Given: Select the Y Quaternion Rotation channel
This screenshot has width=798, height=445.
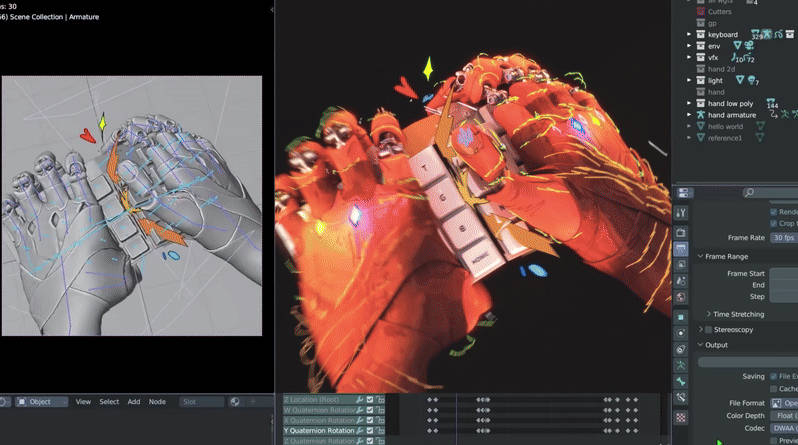Looking at the screenshot, I should [321, 431].
